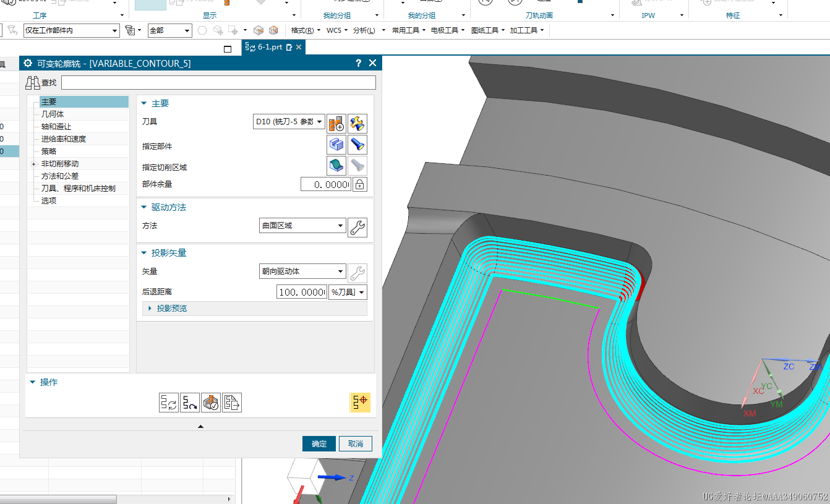830x504 pixels.
Task: Collapse the 驱动方法 section
Action: coord(164,207)
